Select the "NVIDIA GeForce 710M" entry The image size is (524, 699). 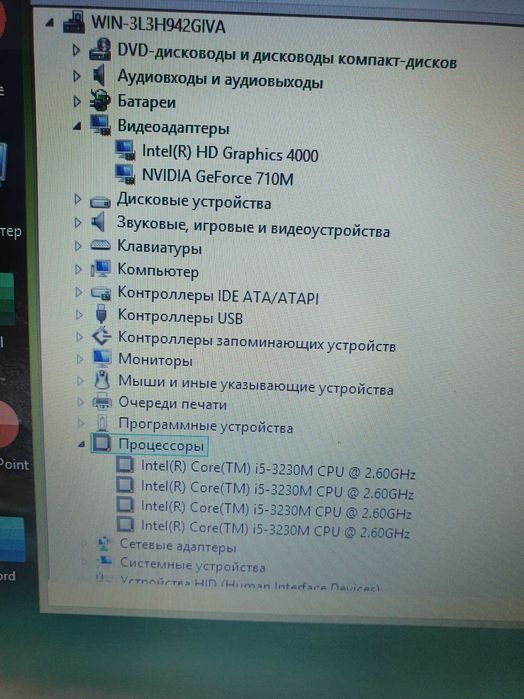coord(218,177)
